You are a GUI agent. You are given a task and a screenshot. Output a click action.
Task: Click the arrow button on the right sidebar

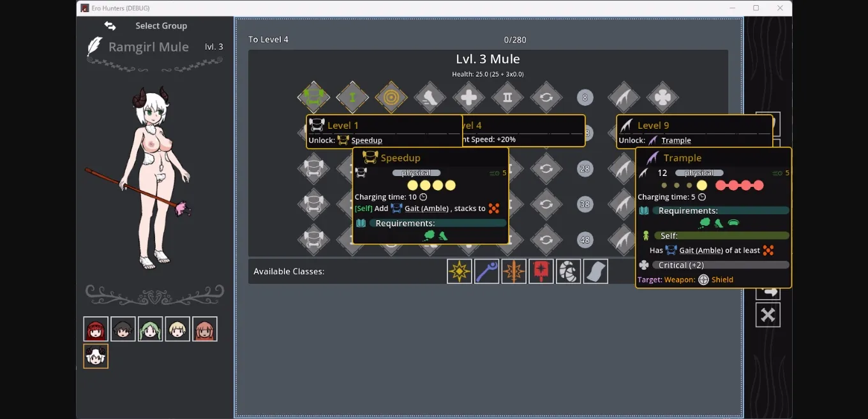768,290
